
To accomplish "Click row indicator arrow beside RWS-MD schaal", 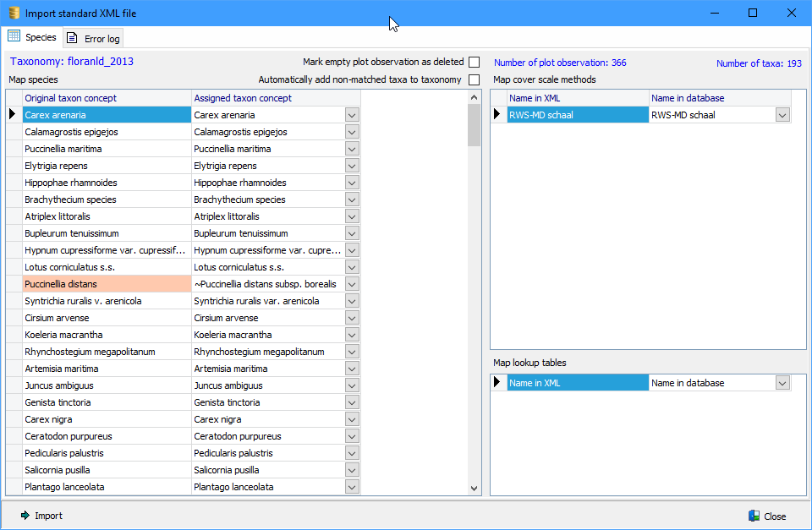I will click(498, 115).
